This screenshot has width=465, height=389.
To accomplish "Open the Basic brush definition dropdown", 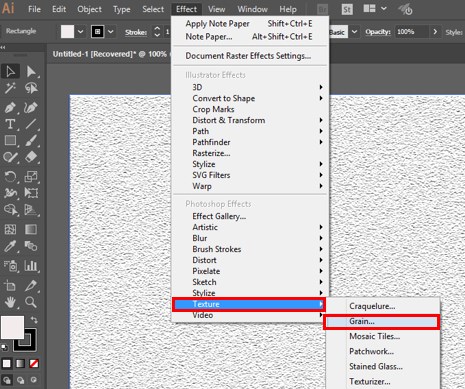I will tap(354, 32).
